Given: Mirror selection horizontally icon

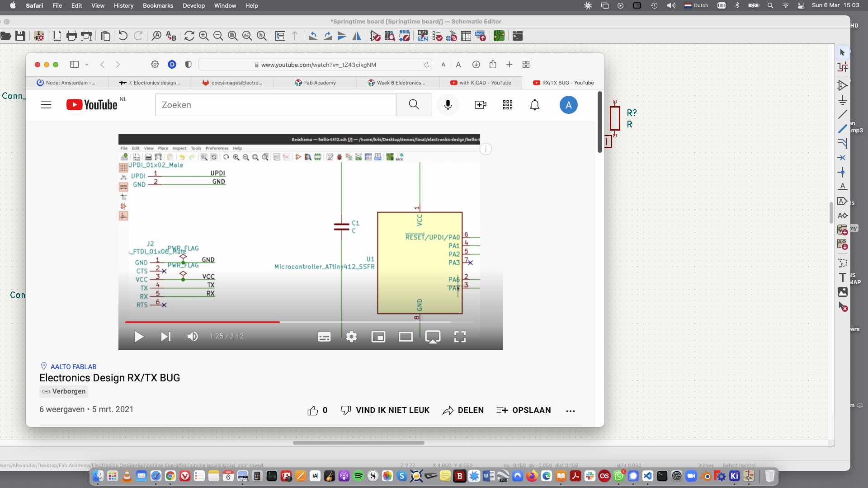Looking at the screenshot, I should 357,36.
